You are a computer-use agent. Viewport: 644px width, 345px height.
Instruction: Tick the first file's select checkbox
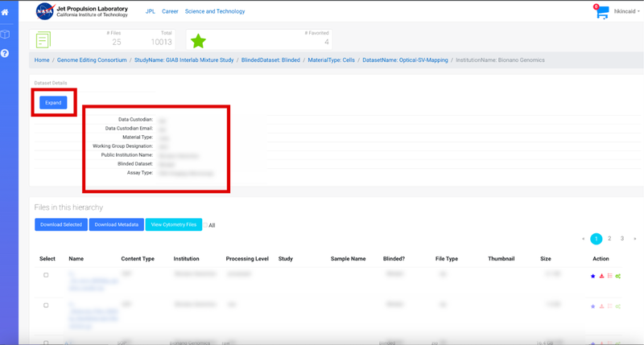coord(46,275)
